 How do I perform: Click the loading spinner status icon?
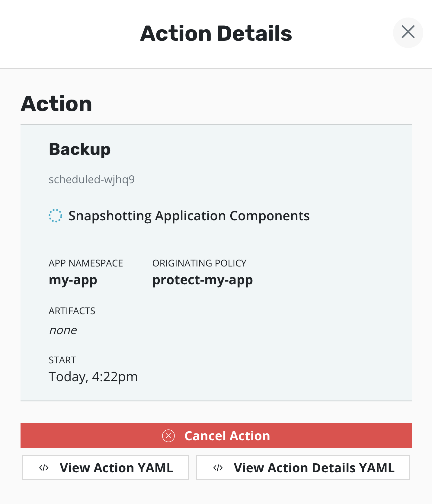click(56, 216)
